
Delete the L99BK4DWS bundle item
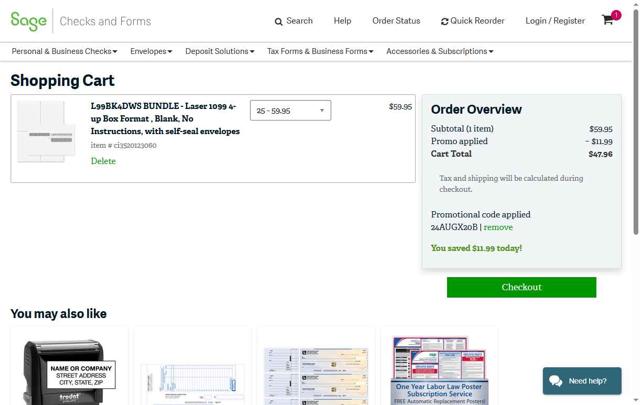coord(103,161)
